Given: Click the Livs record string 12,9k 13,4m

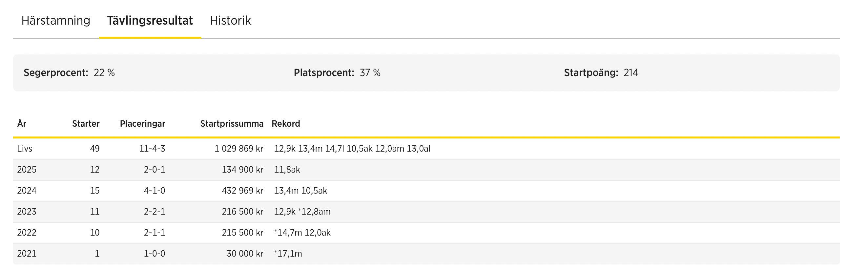Looking at the screenshot, I should click(x=352, y=149).
